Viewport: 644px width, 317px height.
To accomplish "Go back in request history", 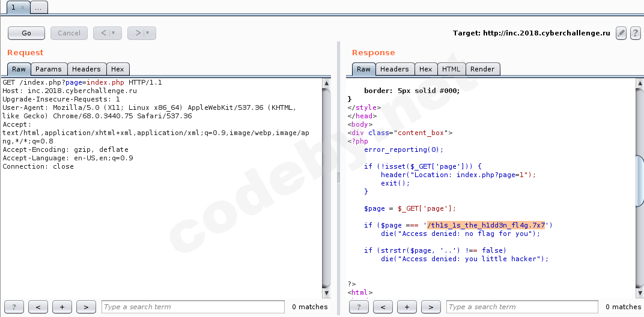I will tap(103, 33).
